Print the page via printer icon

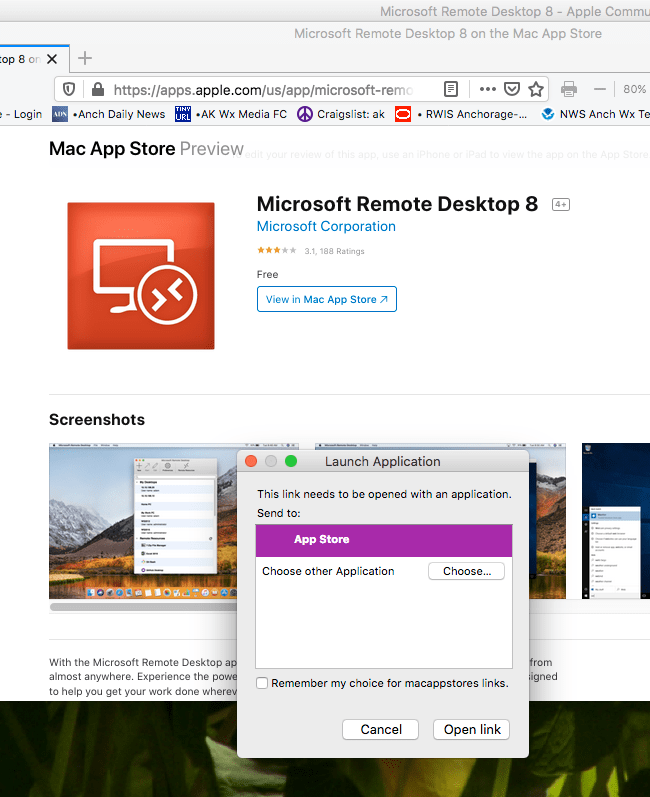coord(569,89)
